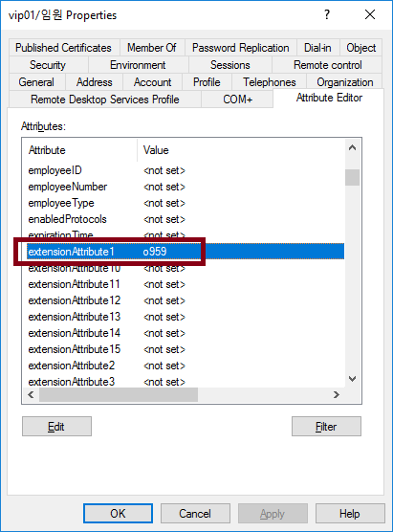Select the extensionAttribute11 row
The image size is (393, 532).
pyautogui.click(x=186, y=284)
